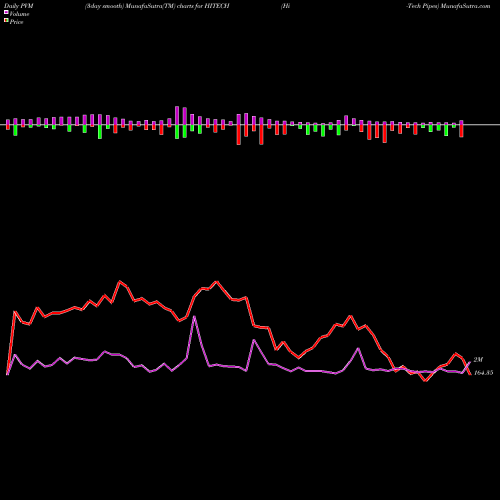This screenshot has height=500, width=500.
Task: Click the '-Tech Pipes) MunafaSutra.com' text
Action: [448, 6]
